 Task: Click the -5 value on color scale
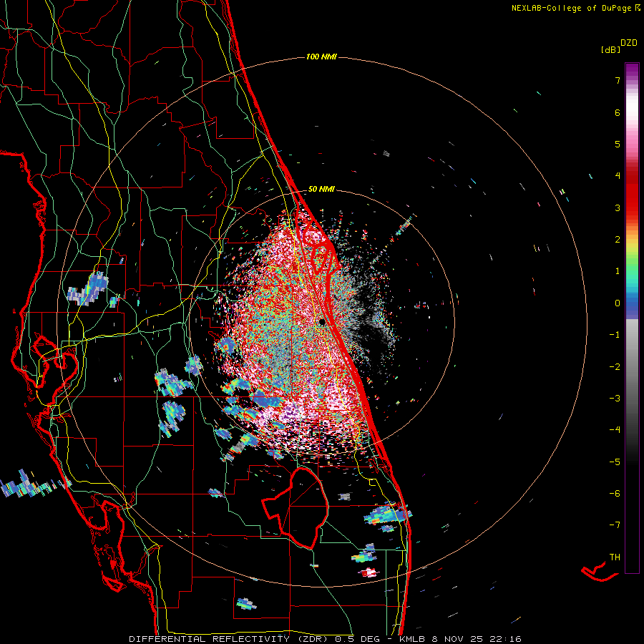point(615,462)
